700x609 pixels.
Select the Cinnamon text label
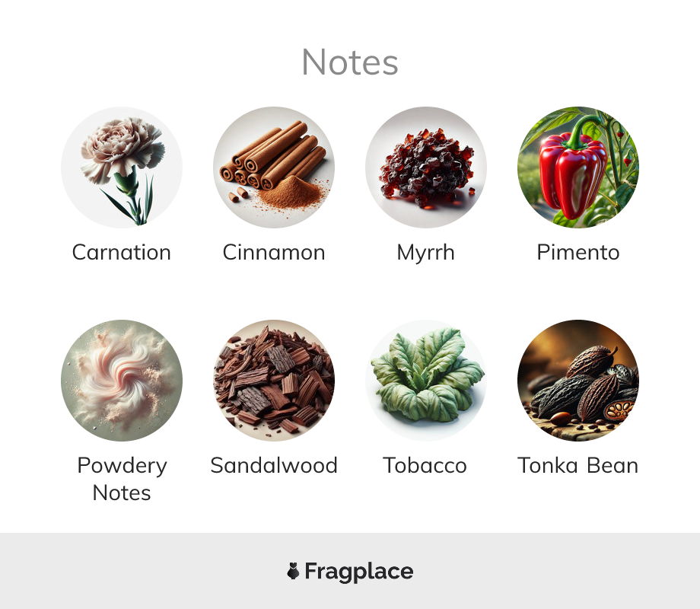[274, 253]
